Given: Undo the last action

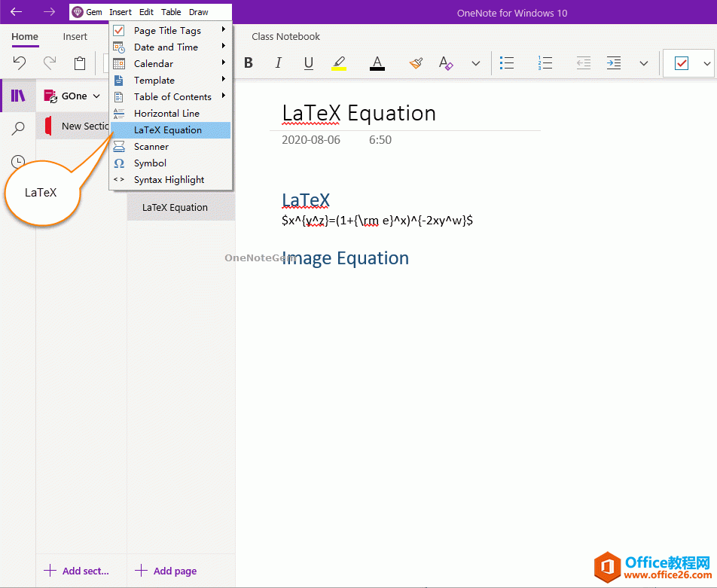Looking at the screenshot, I should (19, 63).
